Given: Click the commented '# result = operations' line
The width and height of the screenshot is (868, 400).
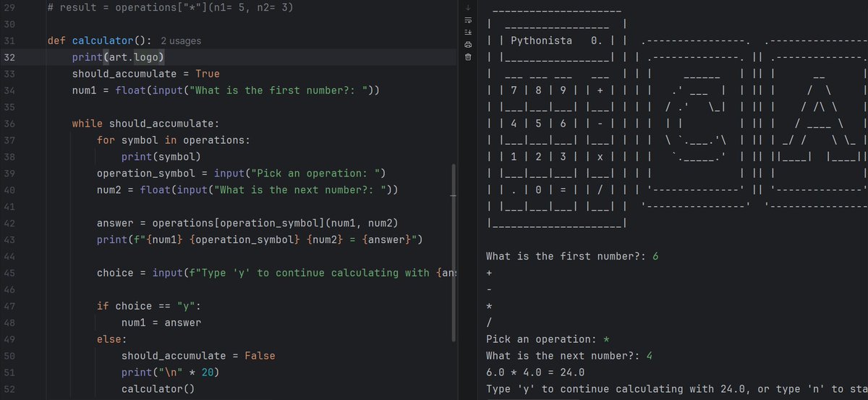Looking at the screenshot, I should (x=170, y=8).
